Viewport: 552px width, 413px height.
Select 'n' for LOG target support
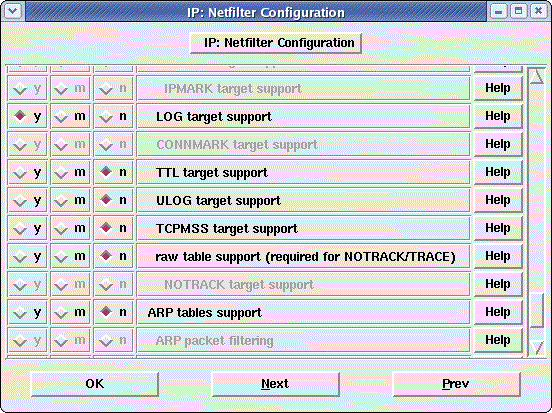point(113,116)
